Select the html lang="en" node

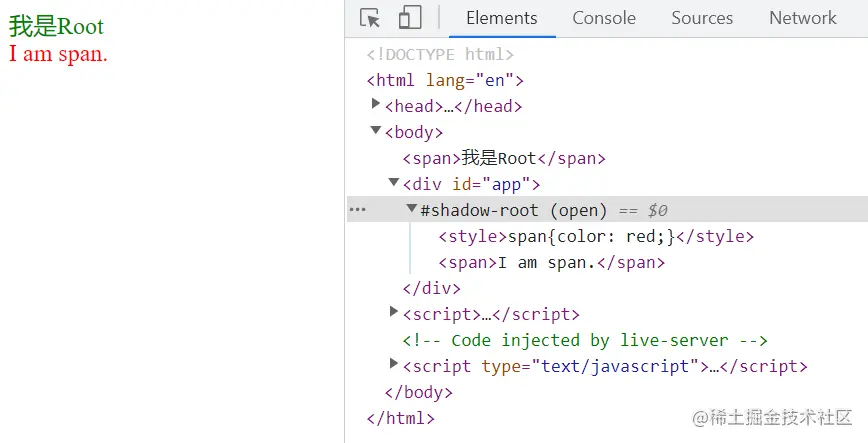click(x=445, y=80)
